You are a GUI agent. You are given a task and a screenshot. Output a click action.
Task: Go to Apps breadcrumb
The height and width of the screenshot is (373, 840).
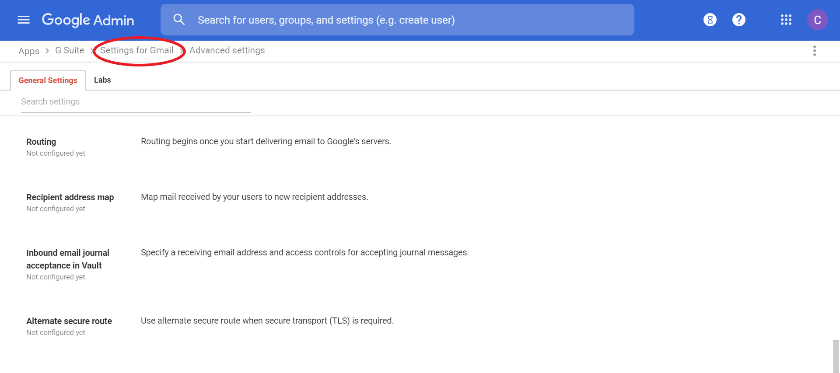pos(29,51)
